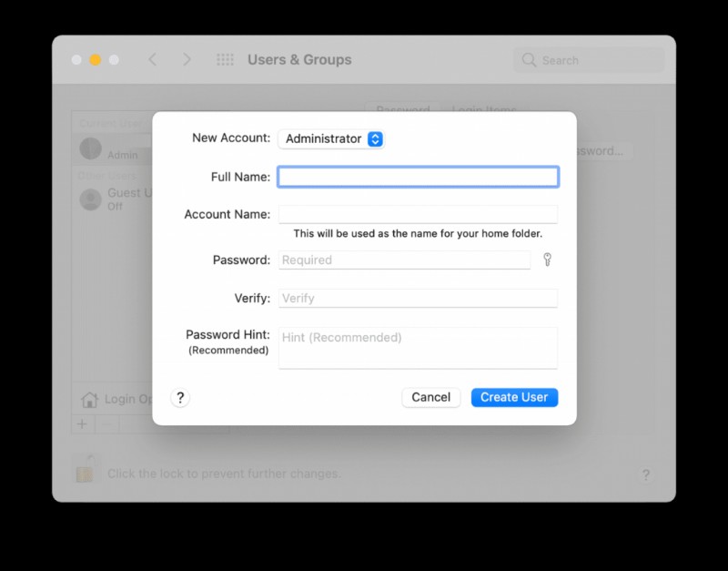
Task: Select the Password required field
Action: click(x=404, y=260)
